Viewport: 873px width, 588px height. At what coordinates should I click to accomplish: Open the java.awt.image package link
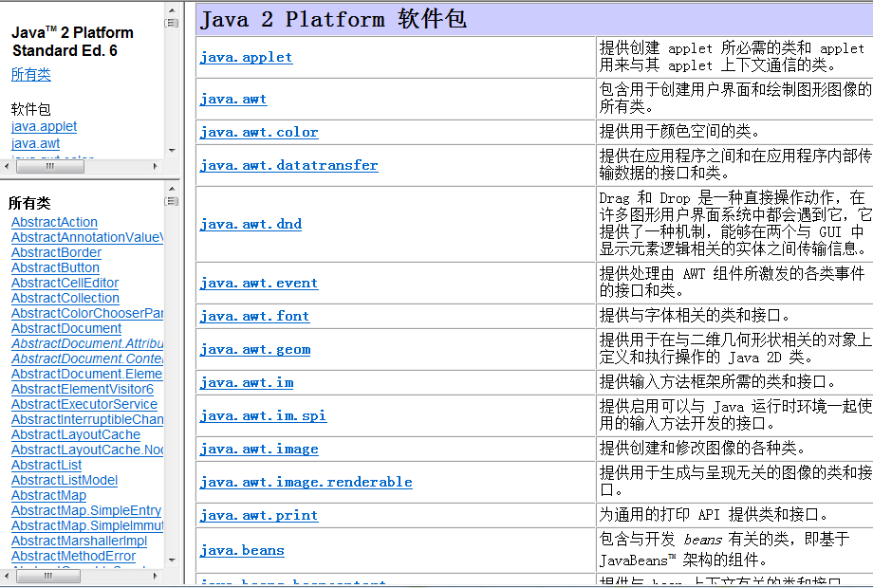259,449
